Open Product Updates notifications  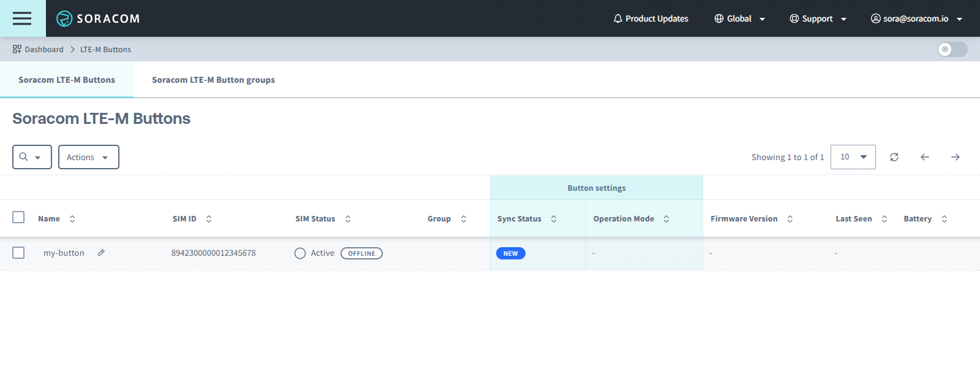[x=650, y=18]
